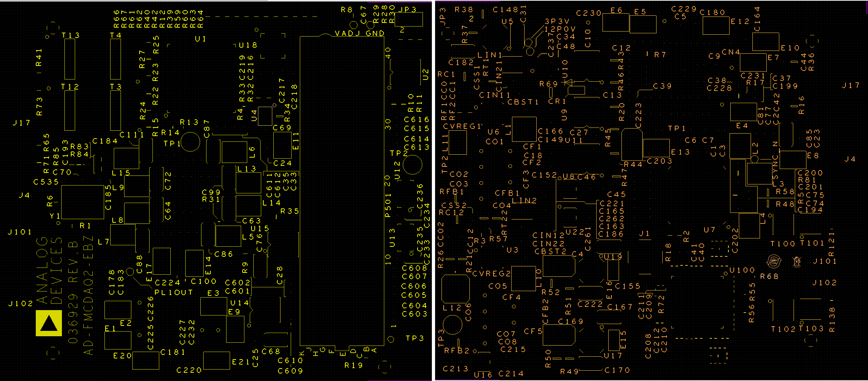Select the U1 reference designator on left board
868x381 pixels.
(x=200, y=39)
